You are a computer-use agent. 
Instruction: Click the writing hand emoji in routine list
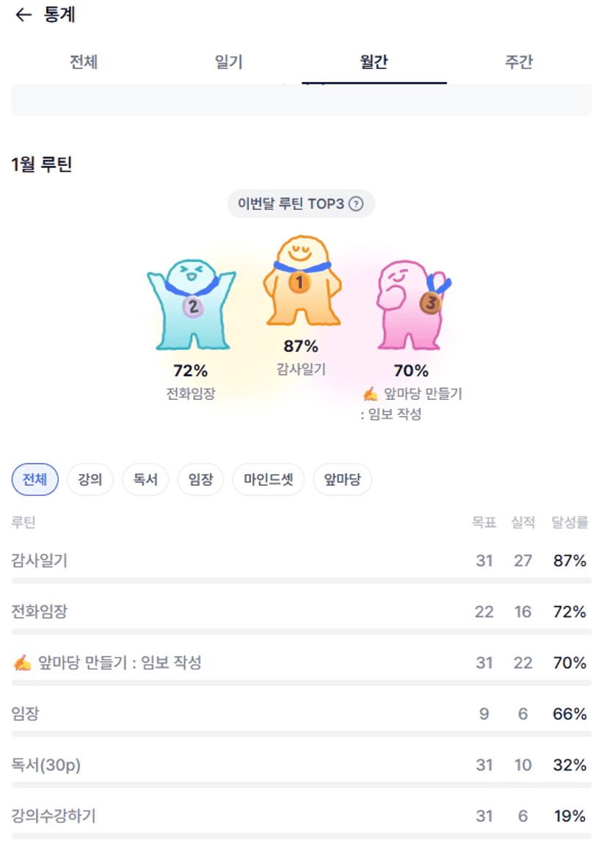tap(22, 663)
